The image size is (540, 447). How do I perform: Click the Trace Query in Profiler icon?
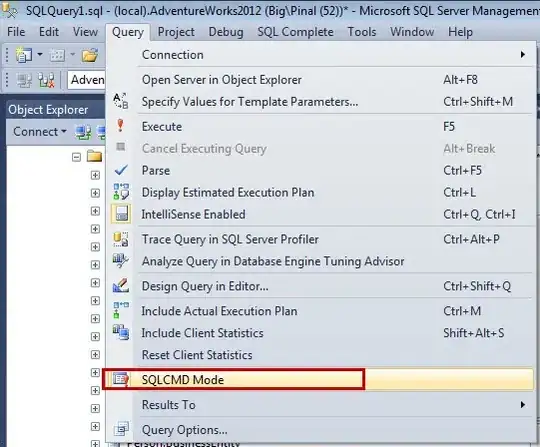coord(121,239)
